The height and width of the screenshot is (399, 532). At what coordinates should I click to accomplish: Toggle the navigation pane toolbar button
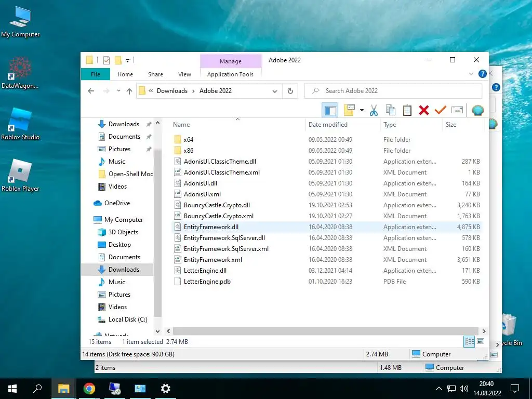(x=330, y=110)
